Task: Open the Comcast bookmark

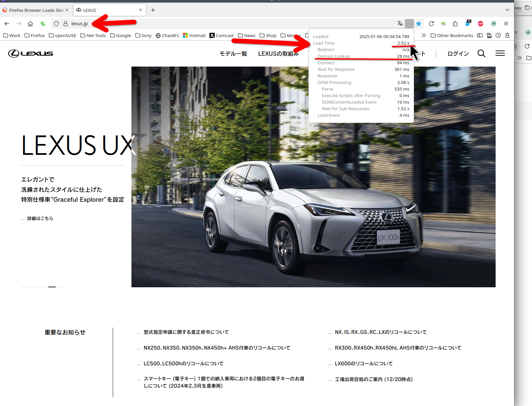Action: [x=222, y=35]
